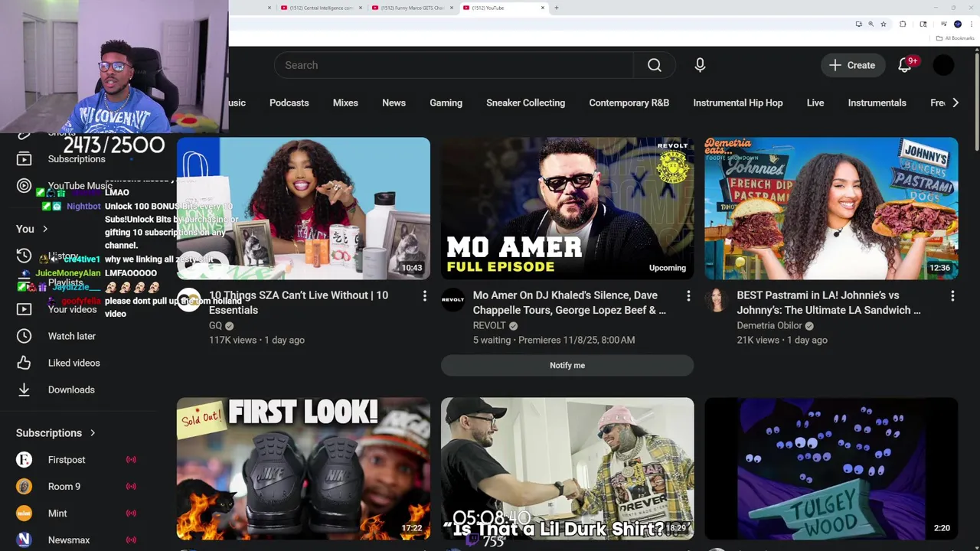The height and width of the screenshot is (551, 980).
Task: Select the Mixes chip
Action: [x=345, y=103]
